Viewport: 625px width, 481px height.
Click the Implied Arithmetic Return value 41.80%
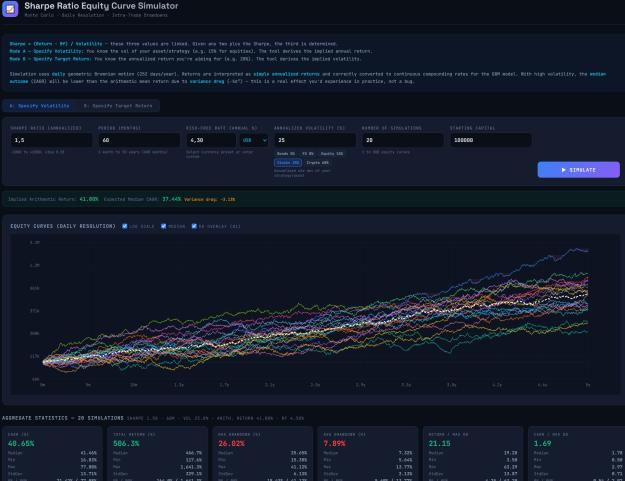coord(89,199)
